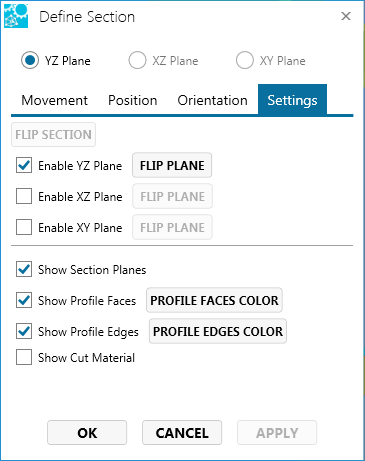Open the Position tab
The height and width of the screenshot is (461, 365).
click(133, 100)
